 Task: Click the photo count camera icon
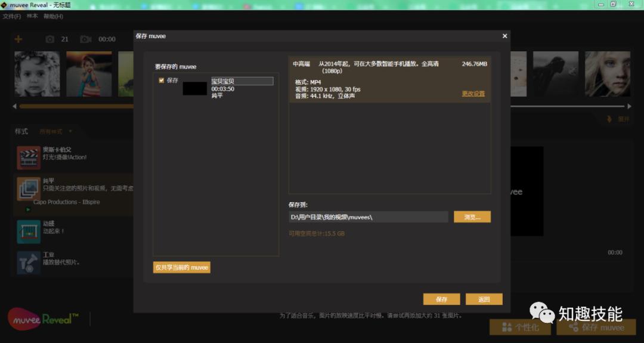tap(49, 39)
